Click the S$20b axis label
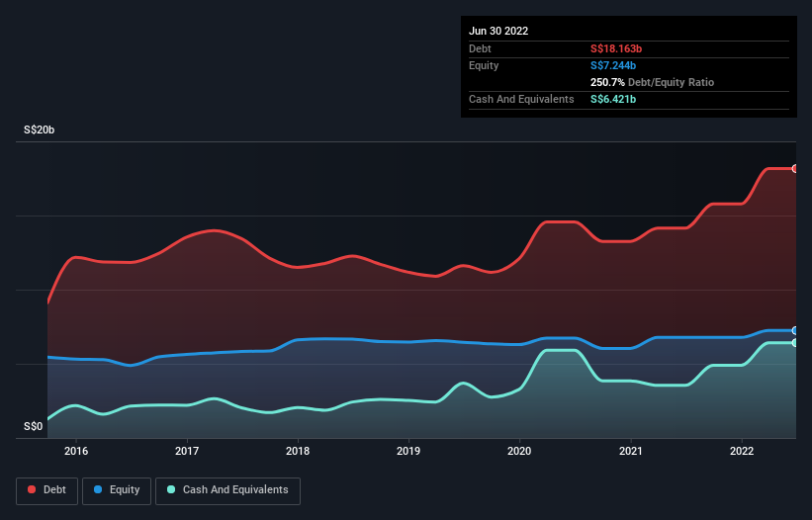The width and height of the screenshot is (812, 520). (x=39, y=130)
